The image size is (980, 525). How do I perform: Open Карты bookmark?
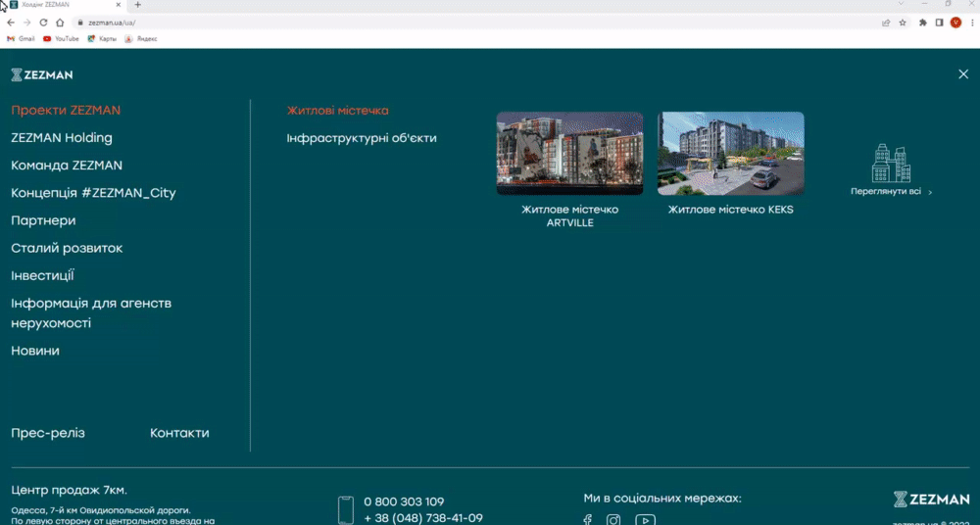102,39
